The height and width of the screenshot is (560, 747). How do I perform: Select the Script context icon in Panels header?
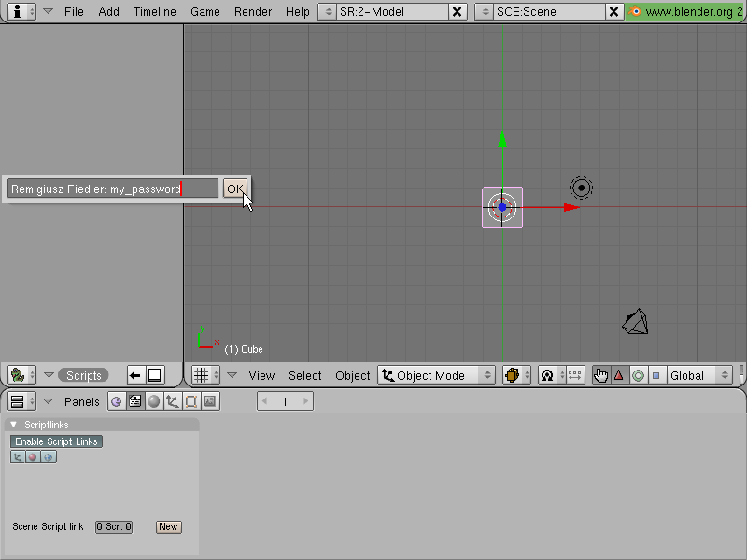coord(134,401)
